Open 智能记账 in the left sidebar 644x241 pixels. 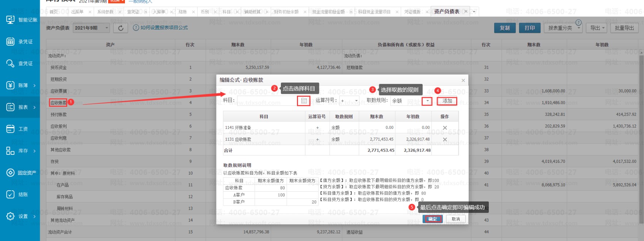click(22, 20)
